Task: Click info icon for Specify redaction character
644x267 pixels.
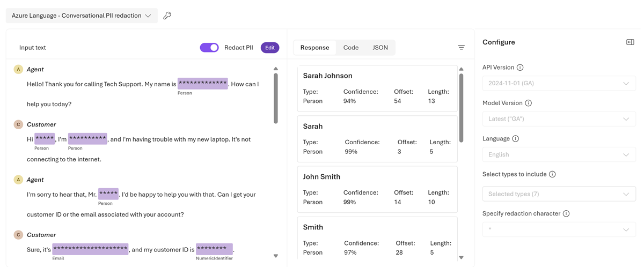Action: (x=566, y=213)
